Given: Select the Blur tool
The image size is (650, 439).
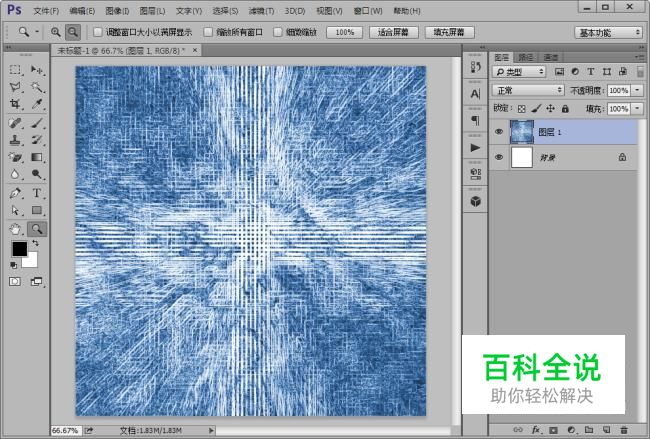Looking at the screenshot, I should coord(15,174).
